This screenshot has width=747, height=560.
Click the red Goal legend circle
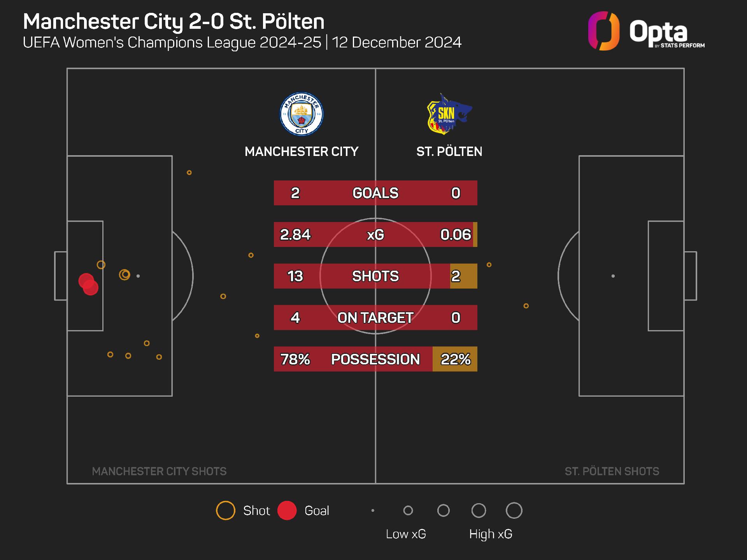click(x=287, y=511)
